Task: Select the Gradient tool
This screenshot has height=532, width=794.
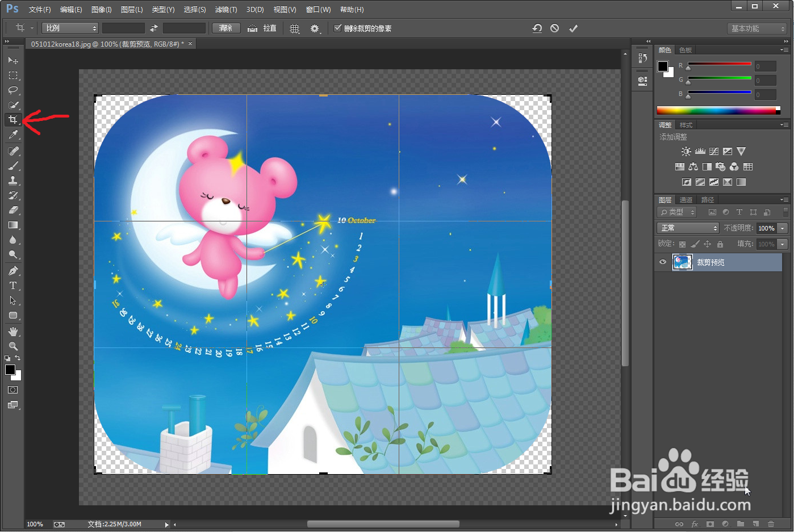Action: (x=12, y=225)
